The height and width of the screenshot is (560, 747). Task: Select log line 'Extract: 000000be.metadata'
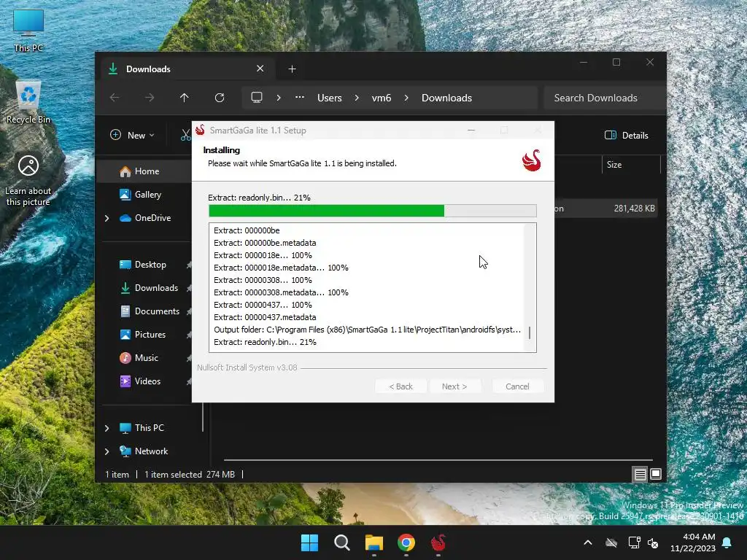[265, 243]
